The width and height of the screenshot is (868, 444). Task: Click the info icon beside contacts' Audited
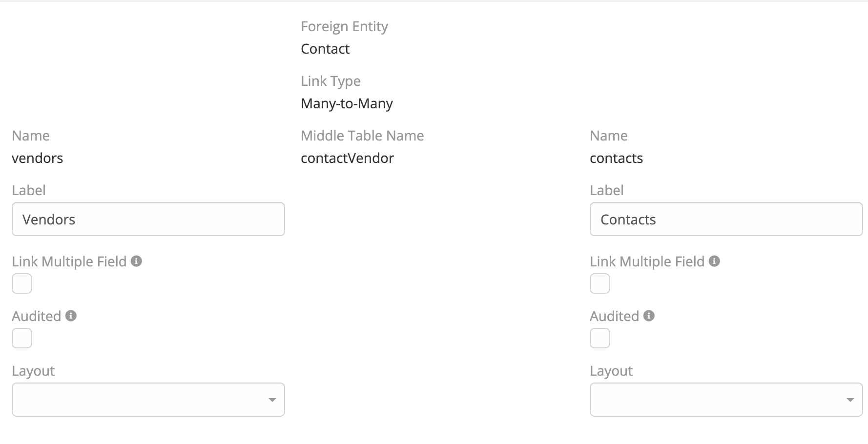click(649, 316)
